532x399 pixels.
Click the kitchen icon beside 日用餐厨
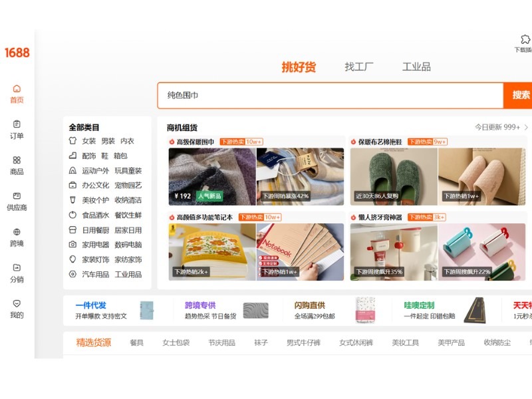72,229
